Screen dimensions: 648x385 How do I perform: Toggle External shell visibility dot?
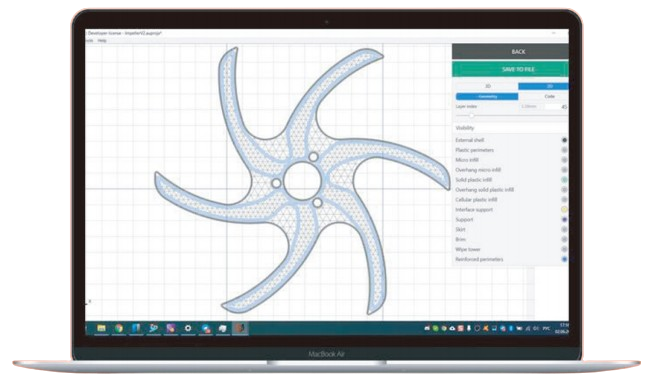tap(564, 140)
